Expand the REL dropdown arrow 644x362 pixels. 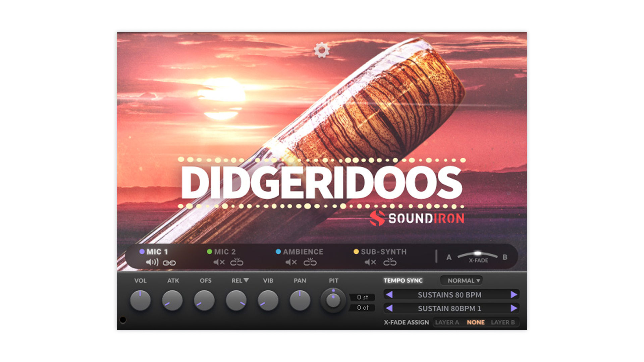pos(246,280)
